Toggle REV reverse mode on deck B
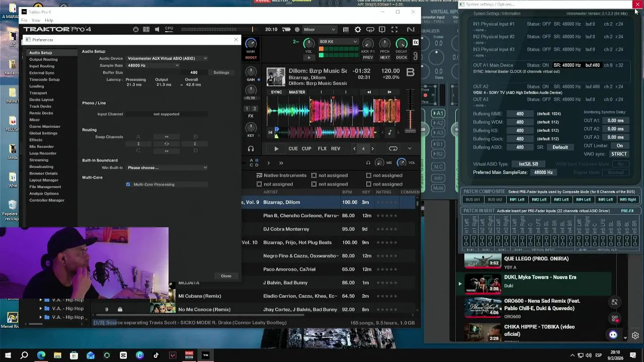The width and height of the screenshot is (644, 362). click(x=336, y=149)
